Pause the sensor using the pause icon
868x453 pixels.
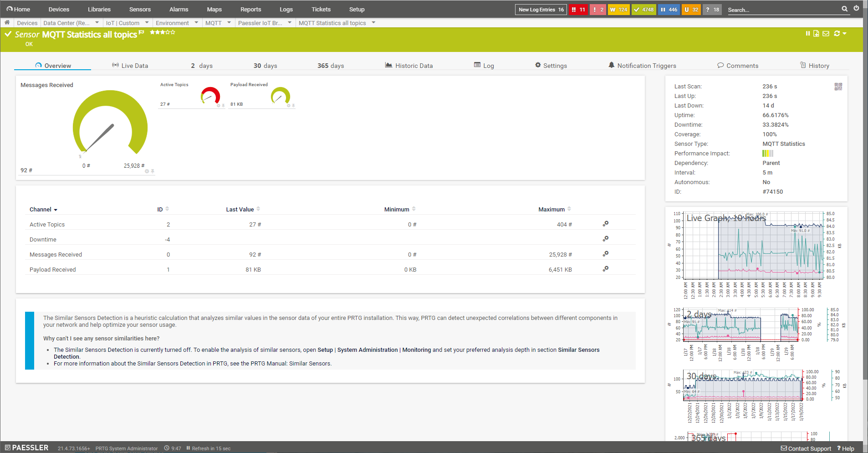point(807,33)
